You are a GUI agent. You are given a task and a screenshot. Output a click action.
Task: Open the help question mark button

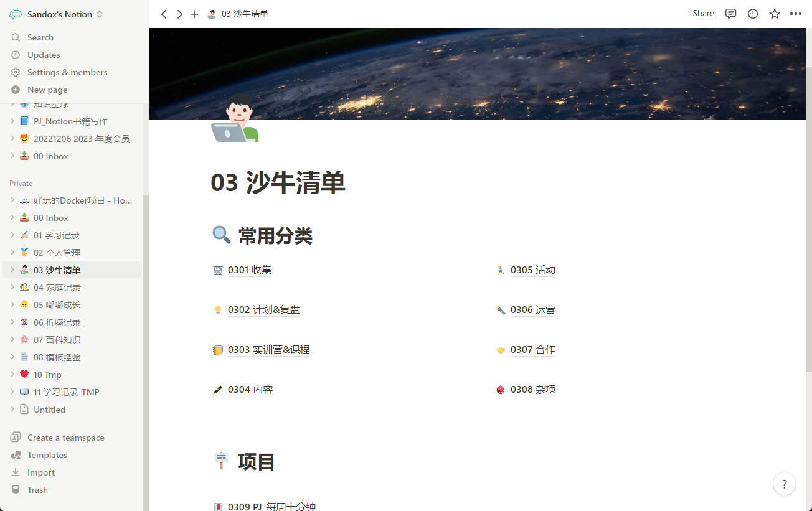tap(785, 484)
